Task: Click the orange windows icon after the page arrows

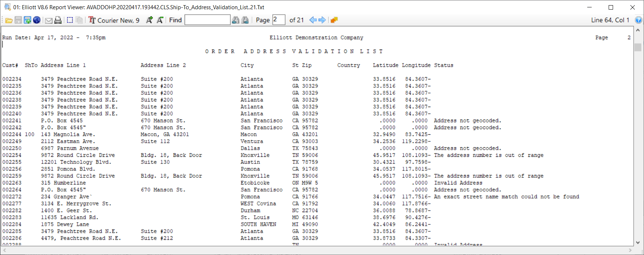Action: click(x=334, y=20)
